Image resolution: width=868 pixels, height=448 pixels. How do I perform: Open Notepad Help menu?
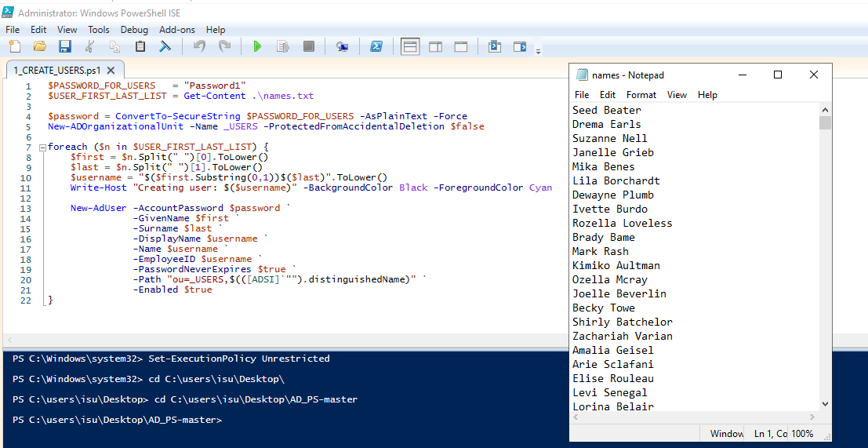click(x=707, y=95)
